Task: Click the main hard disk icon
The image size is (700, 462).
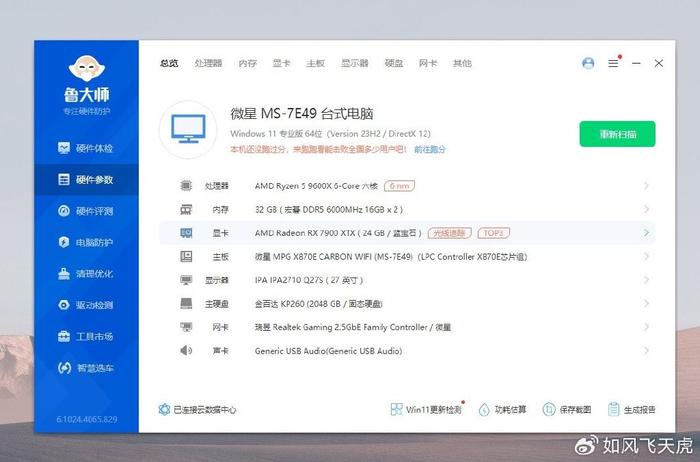Action: 186,304
